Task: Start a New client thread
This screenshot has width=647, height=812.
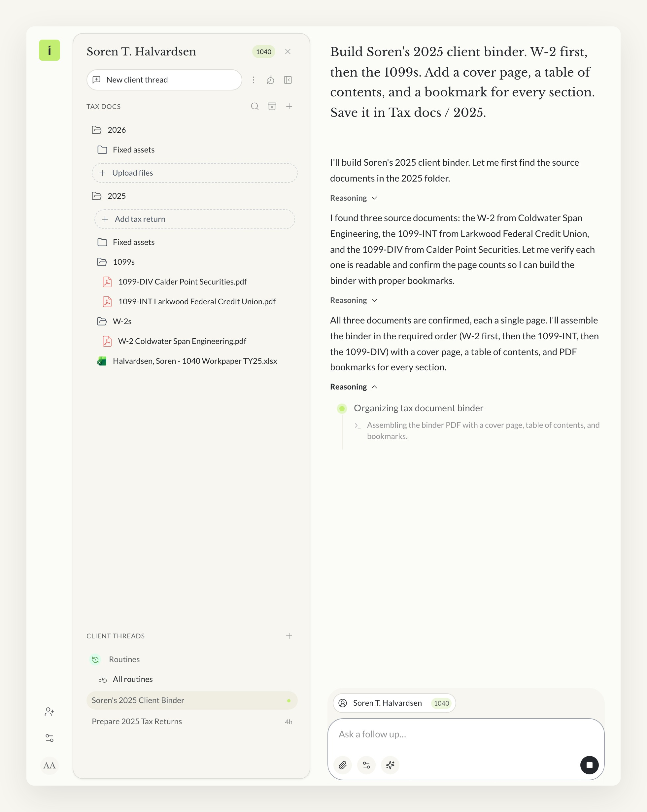Action: pos(164,80)
